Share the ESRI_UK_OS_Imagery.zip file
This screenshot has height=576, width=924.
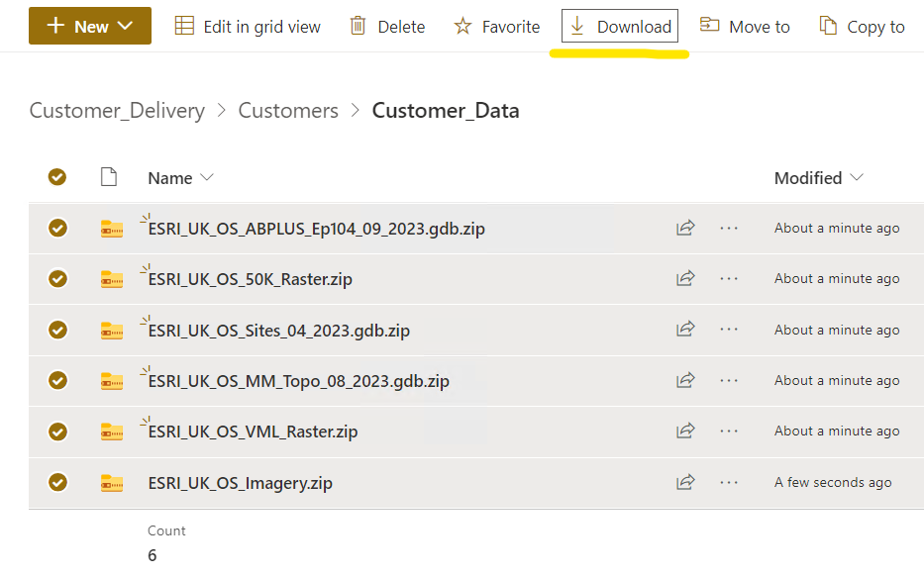pos(685,483)
